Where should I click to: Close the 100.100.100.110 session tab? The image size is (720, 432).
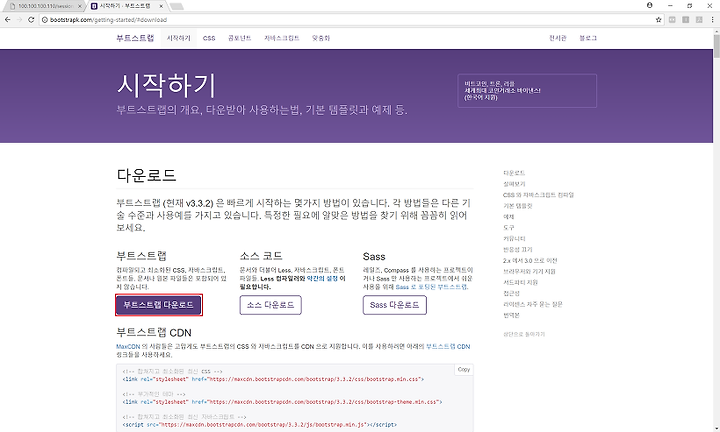(79, 6)
